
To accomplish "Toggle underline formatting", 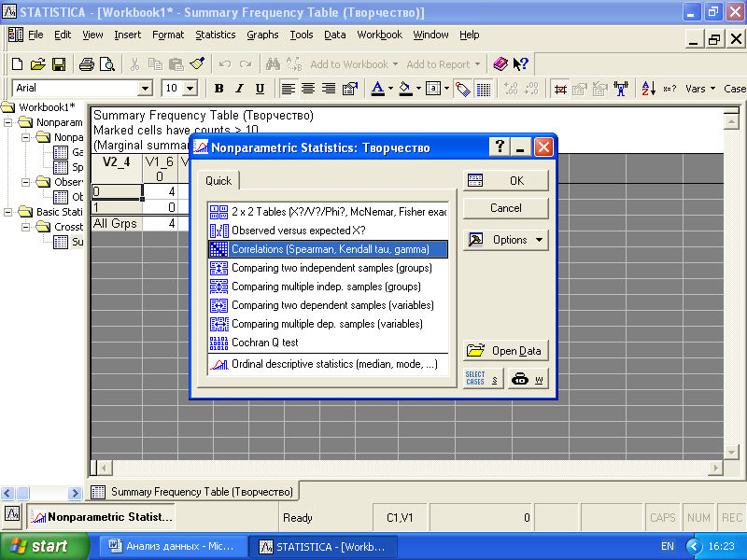I will tap(260, 89).
